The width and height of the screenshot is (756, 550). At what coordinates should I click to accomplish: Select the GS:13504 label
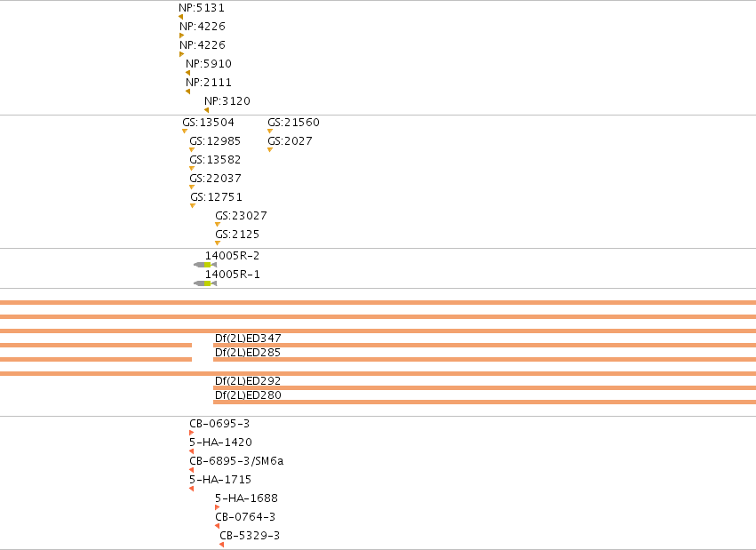coord(208,123)
